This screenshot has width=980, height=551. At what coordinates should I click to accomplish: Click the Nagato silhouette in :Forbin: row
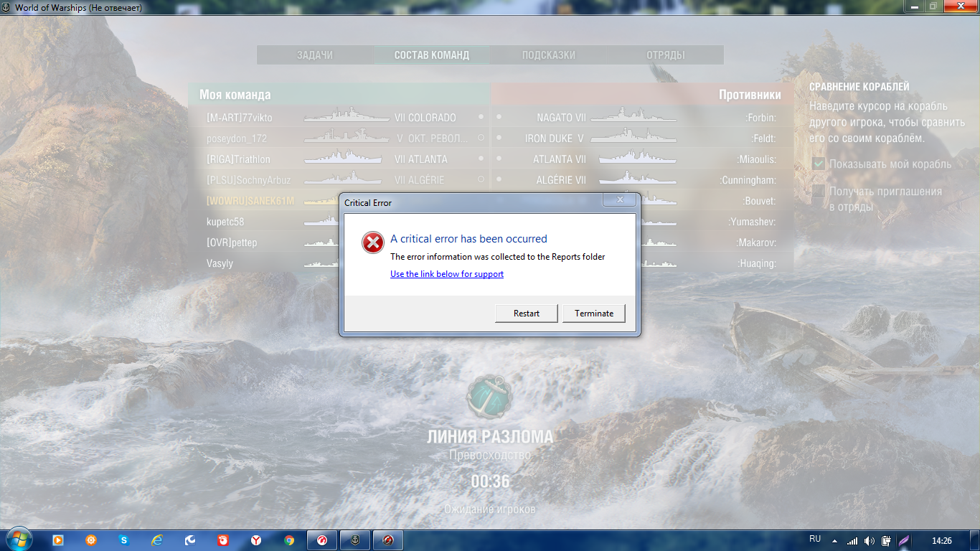click(633, 116)
